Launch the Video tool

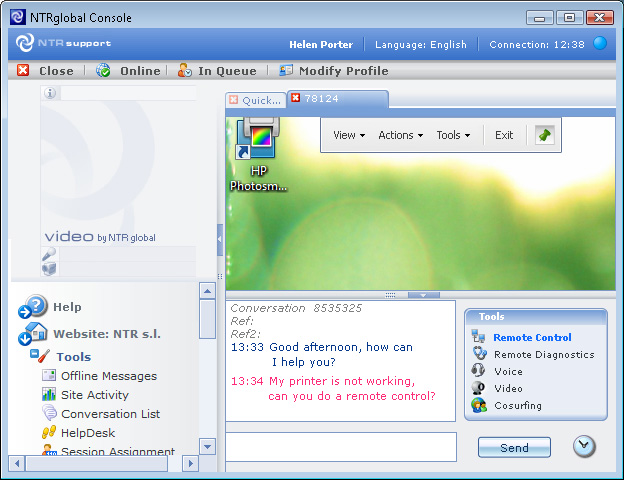click(x=508, y=388)
